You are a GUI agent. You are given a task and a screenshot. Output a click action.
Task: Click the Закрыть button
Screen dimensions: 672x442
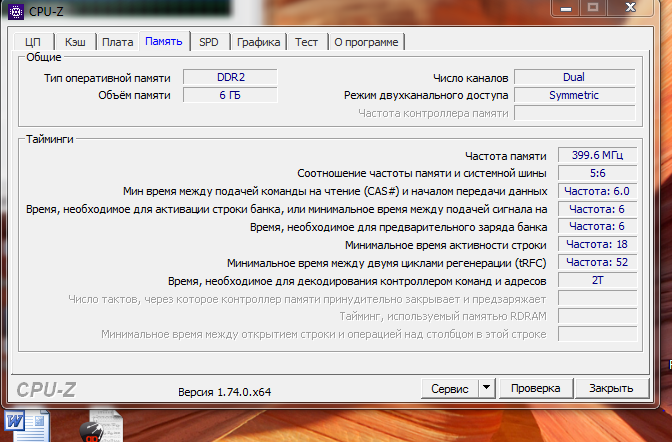(x=611, y=388)
